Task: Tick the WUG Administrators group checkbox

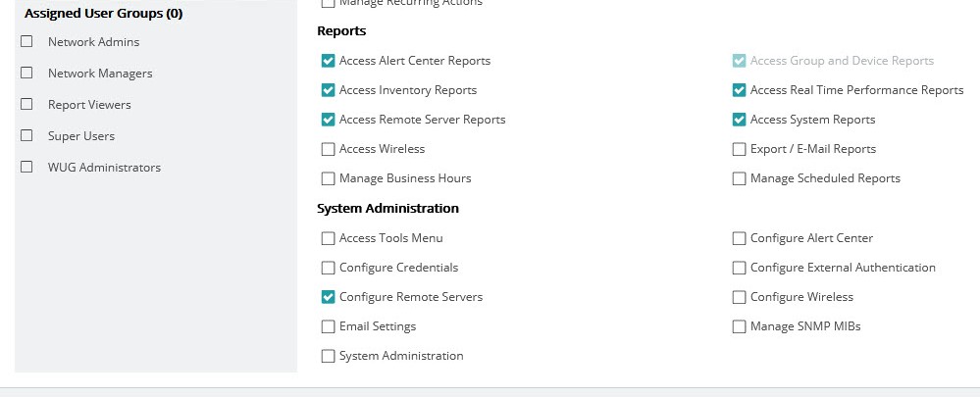Action: [26, 167]
